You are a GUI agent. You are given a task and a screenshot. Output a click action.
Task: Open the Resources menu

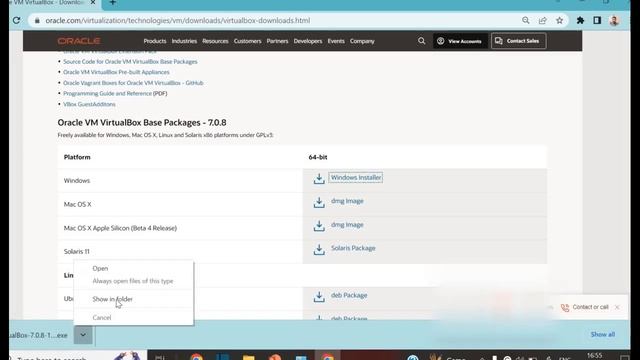click(215, 41)
